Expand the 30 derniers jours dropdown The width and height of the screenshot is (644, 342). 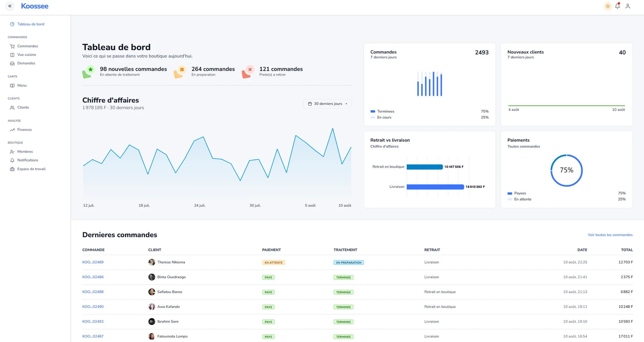coord(327,104)
